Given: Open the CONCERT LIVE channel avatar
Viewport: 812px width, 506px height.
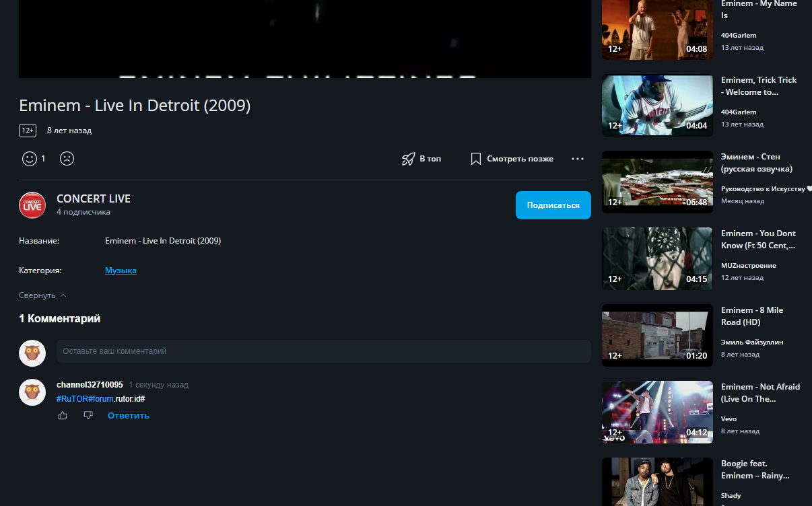Looking at the screenshot, I should [32, 205].
